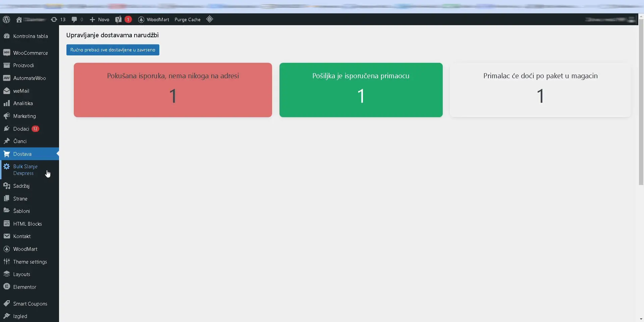
Task: Click the Proizvodi sidebar icon
Action: (7, 65)
